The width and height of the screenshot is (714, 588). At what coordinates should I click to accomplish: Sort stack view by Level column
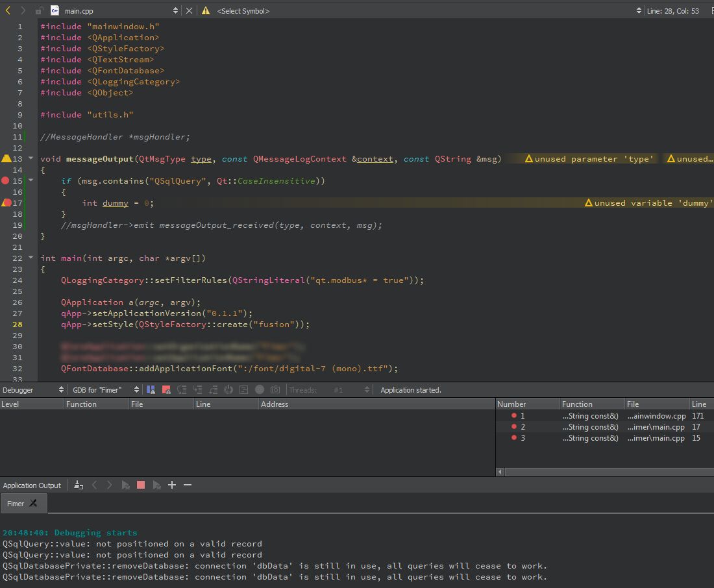tap(32, 404)
